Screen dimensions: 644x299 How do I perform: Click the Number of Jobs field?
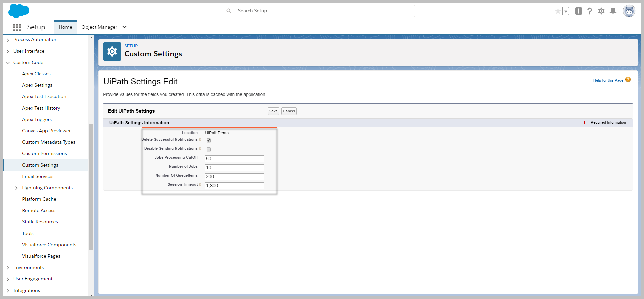(x=234, y=168)
